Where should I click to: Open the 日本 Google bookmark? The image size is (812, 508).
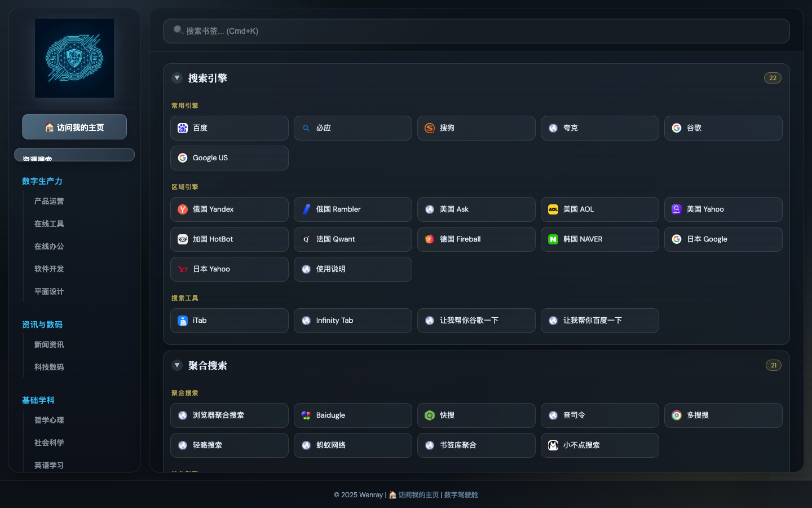pyautogui.click(x=723, y=239)
